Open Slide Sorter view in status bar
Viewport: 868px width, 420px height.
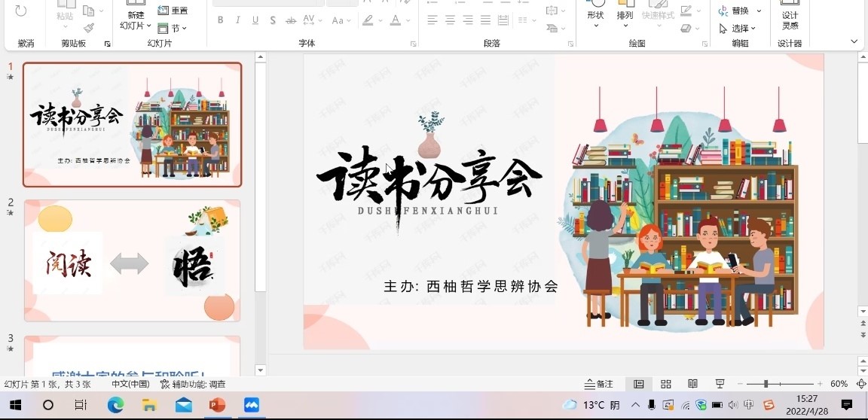(666, 384)
